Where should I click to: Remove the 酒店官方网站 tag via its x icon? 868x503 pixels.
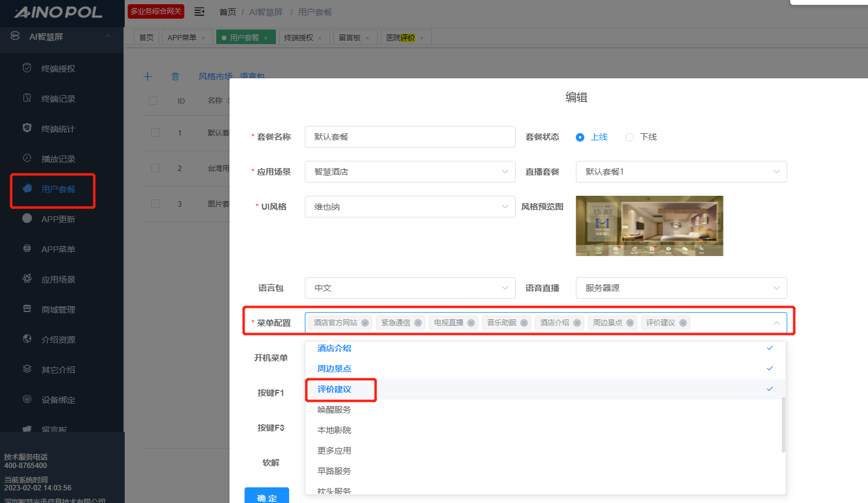click(365, 323)
